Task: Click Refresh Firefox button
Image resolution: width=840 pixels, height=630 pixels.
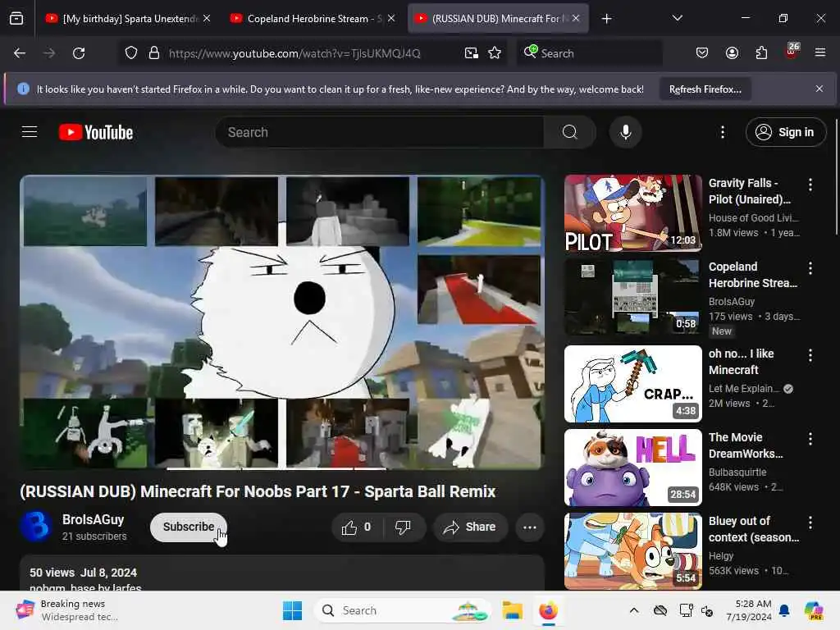Action: (x=705, y=89)
